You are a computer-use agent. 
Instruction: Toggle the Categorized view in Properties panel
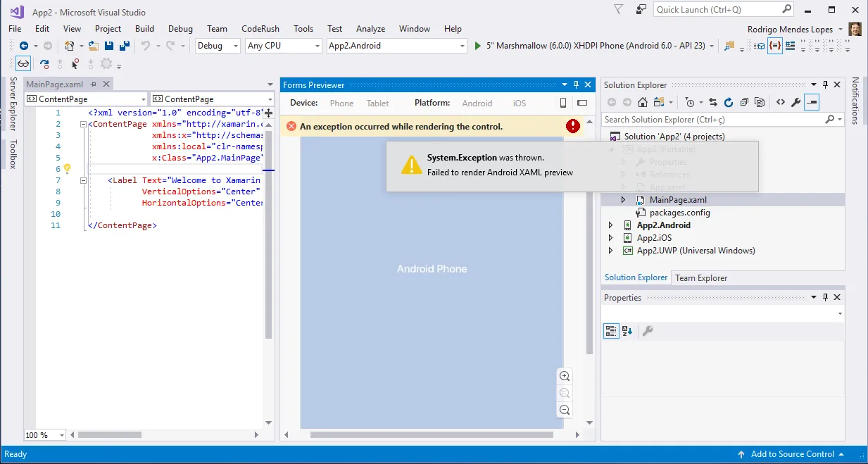(611, 331)
